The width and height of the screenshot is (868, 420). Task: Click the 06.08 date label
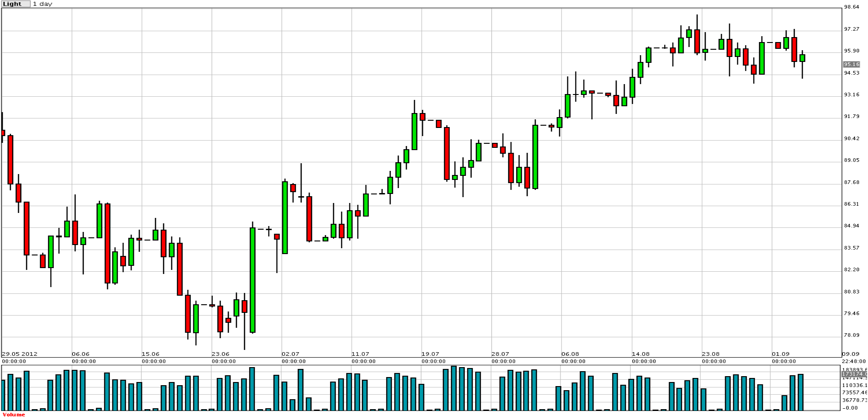pos(570,354)
